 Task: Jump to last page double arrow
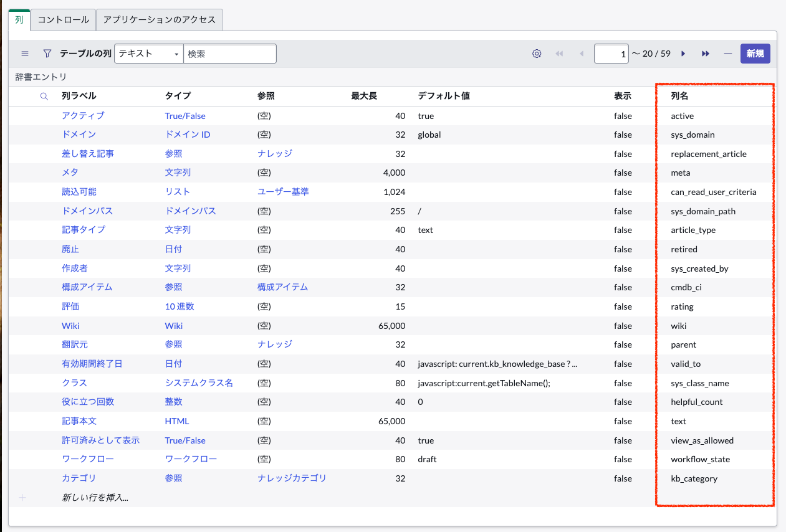[x=706, y=54]
